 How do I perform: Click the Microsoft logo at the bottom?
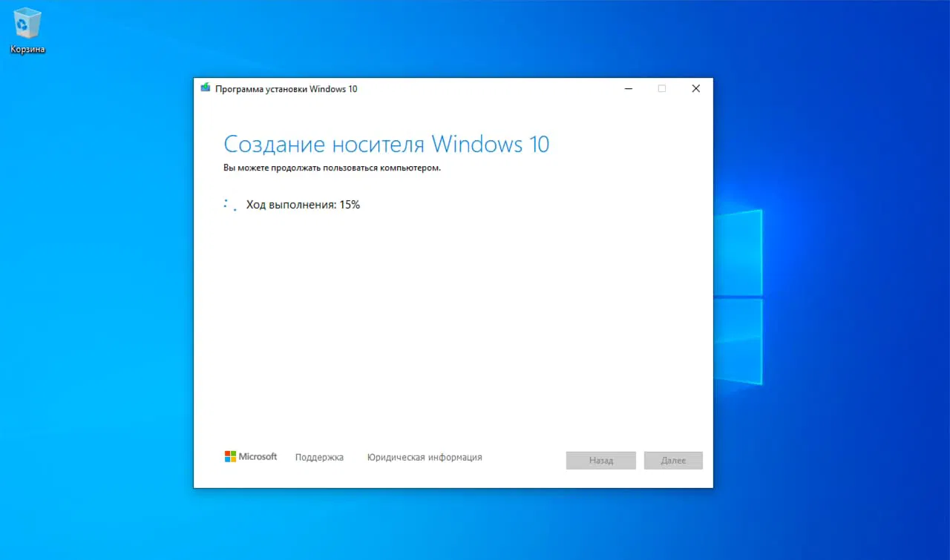tap(251, 456)
